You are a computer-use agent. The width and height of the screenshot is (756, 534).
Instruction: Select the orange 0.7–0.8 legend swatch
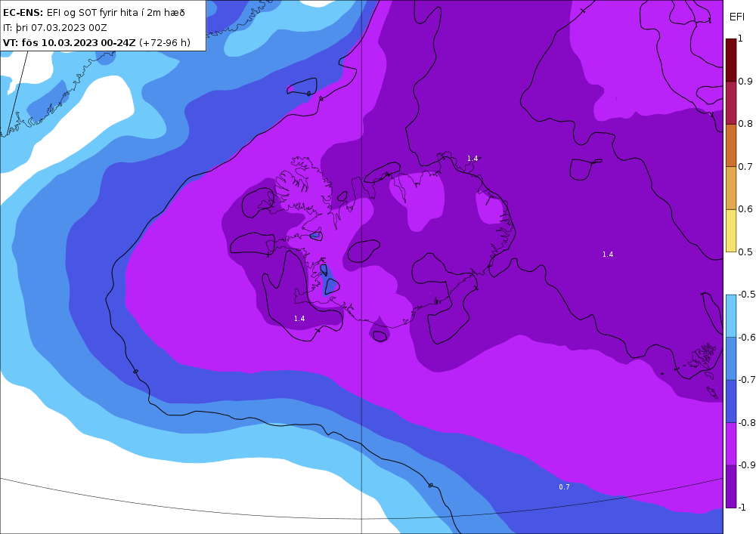point(731,146)
